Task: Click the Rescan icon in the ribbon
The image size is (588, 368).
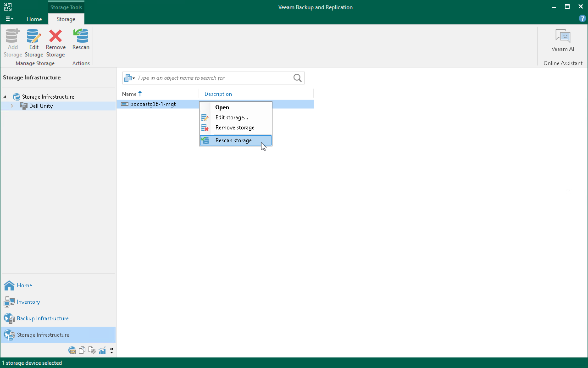Action: point(81,36)
